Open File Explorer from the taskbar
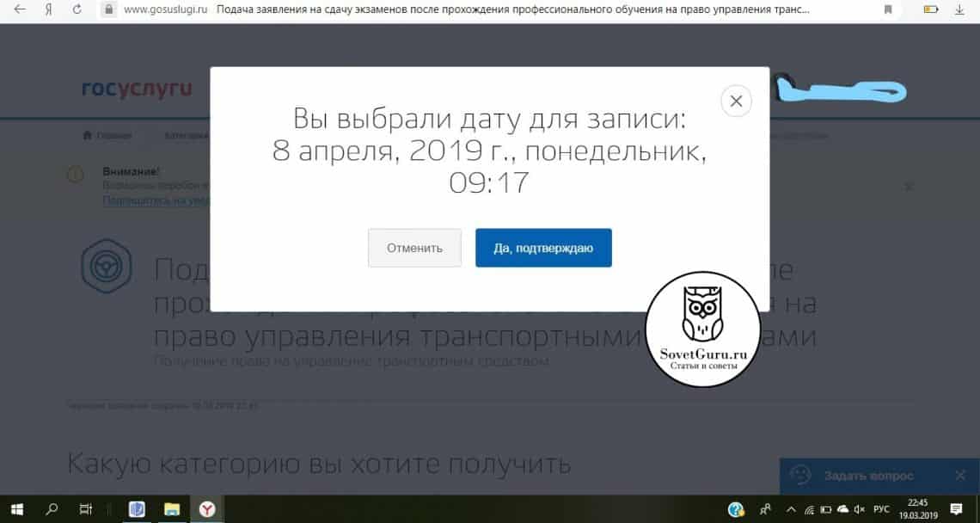The image size is (980, 523). (x=171, y=509)
